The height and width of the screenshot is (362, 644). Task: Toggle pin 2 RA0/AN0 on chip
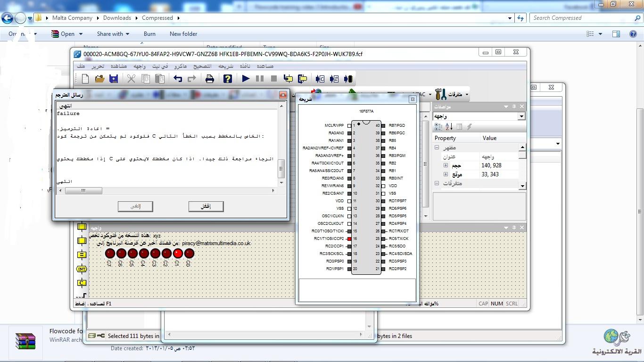click(x=349, y=133)
